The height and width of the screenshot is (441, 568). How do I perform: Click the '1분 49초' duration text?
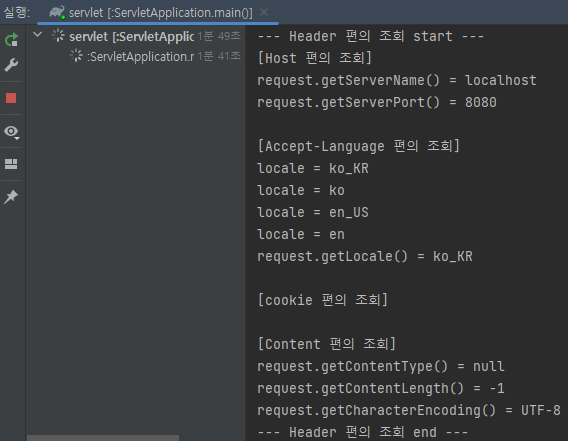(x=219, y=36)
